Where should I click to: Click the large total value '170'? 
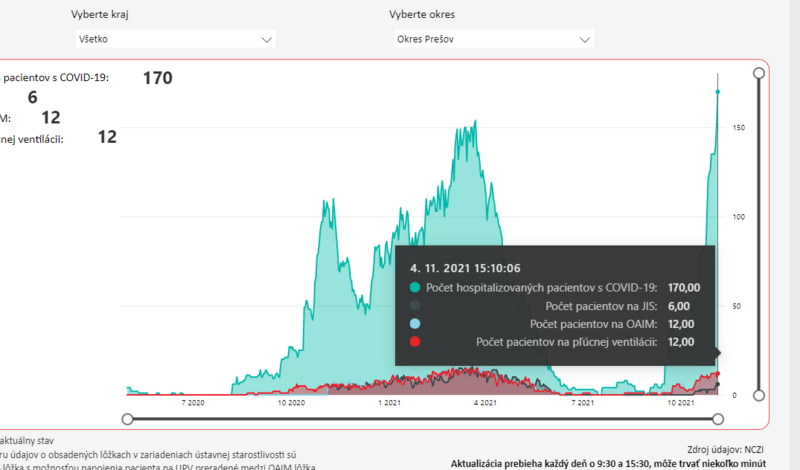[158, 78]
